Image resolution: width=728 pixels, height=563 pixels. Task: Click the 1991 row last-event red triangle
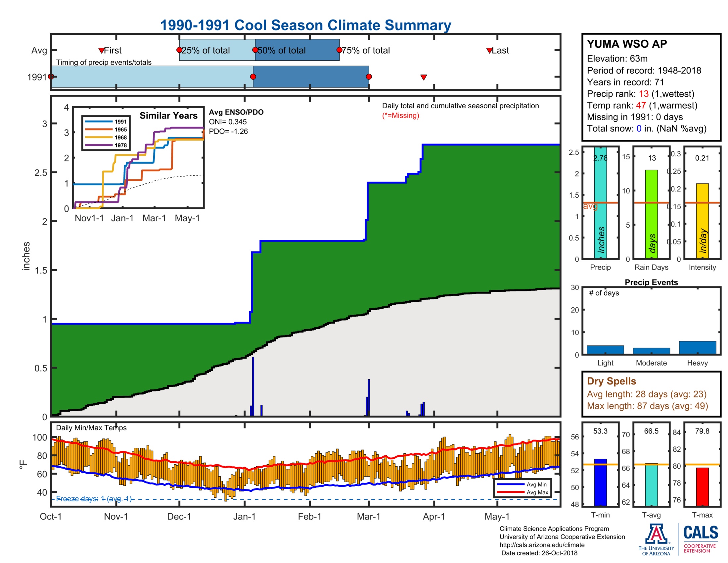coord(424,77)
